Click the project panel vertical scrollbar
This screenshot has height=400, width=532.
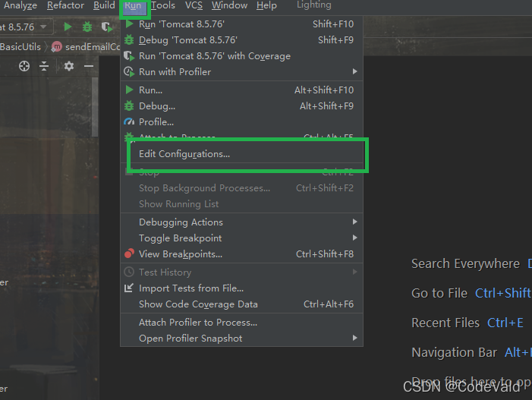pyautogui.click(x=95, y=107)
